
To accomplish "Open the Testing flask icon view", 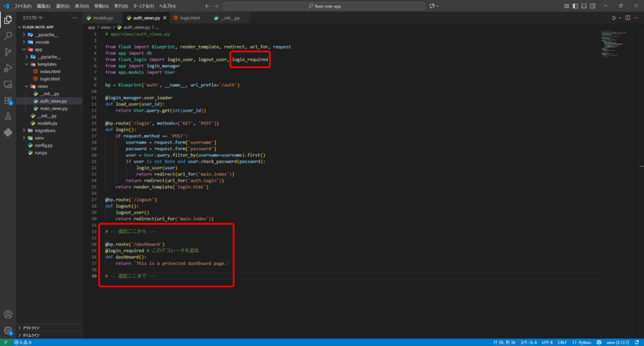I will click(8, 116).
